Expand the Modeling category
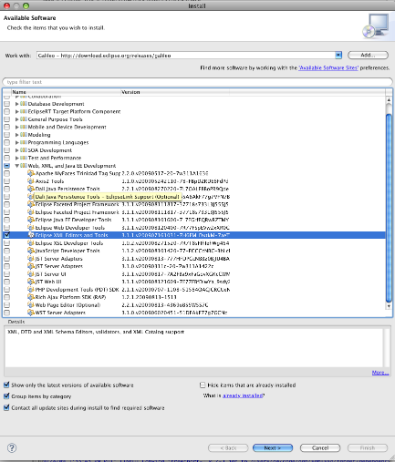395x462 pixels. coord(17,135)
